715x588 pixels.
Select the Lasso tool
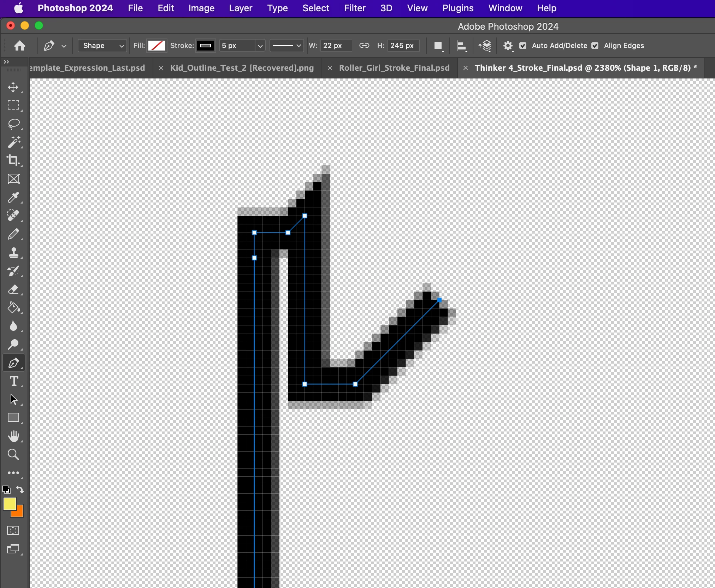click(13, 124)
